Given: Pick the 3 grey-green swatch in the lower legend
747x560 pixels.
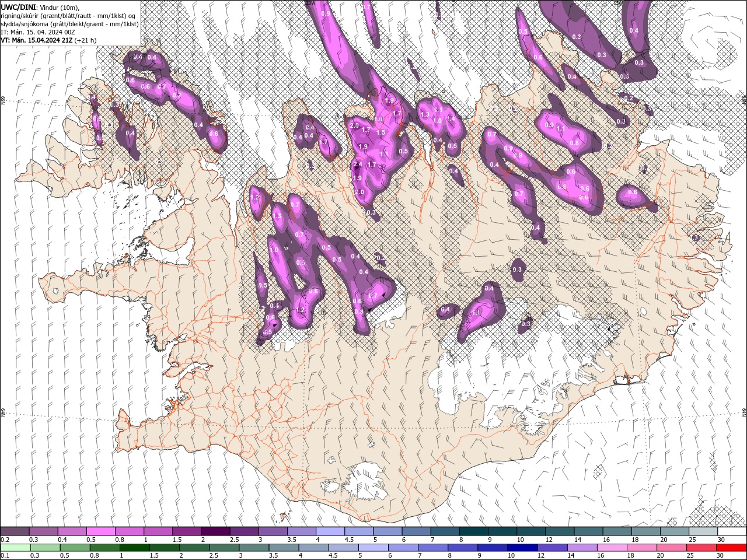Looking at the screenshot, I should click(x=254, y=548).
